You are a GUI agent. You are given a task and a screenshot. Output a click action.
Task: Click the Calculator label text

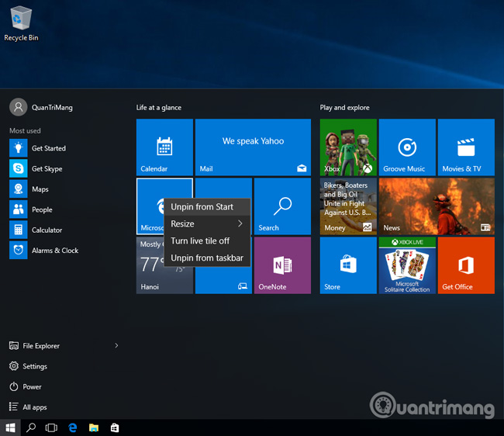pos(47,230)
